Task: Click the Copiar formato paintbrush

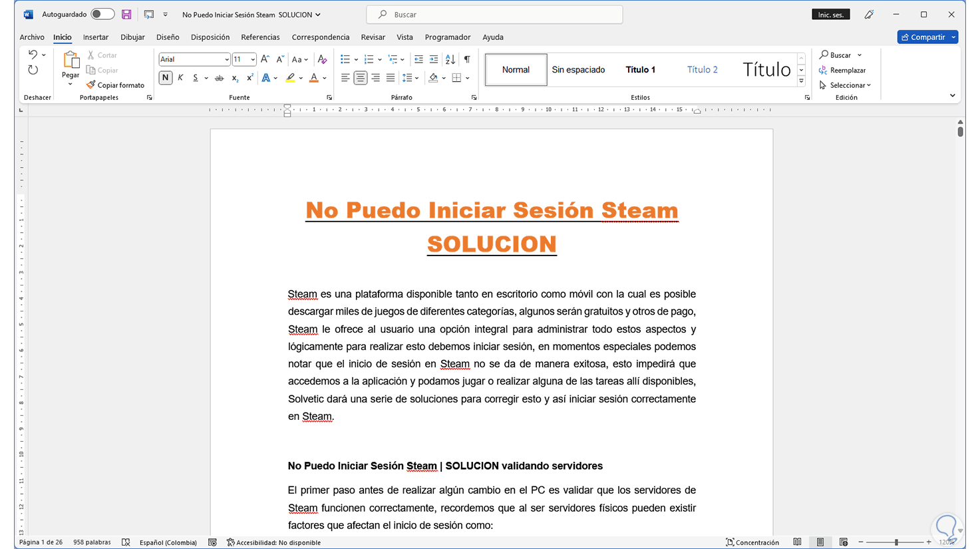Action: [91, 85]
